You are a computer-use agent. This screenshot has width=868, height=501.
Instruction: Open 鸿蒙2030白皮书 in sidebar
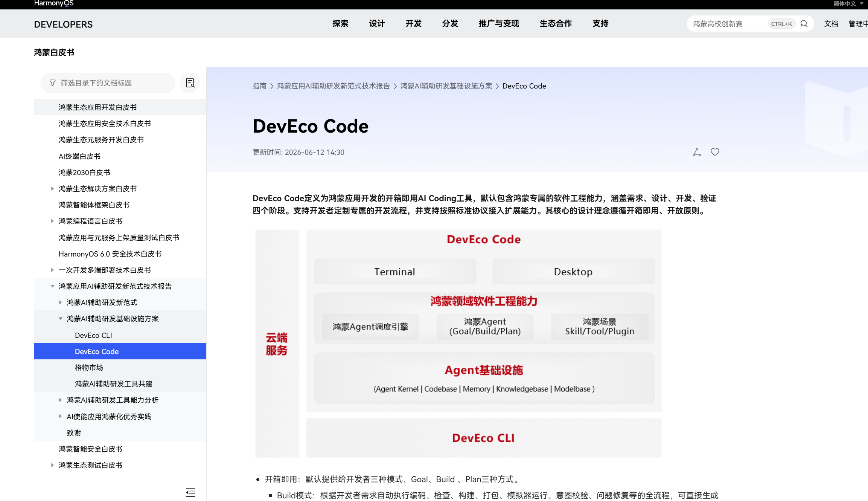(120, 173)
